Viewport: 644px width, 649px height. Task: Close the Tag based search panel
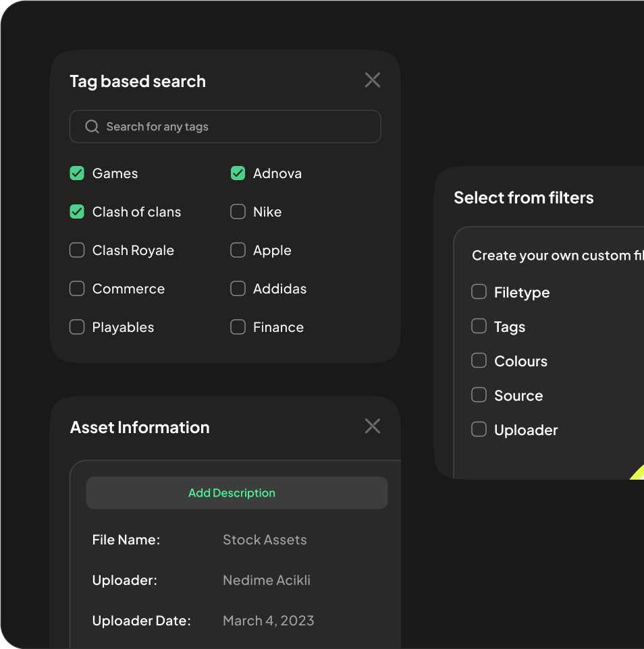point(373,80)
